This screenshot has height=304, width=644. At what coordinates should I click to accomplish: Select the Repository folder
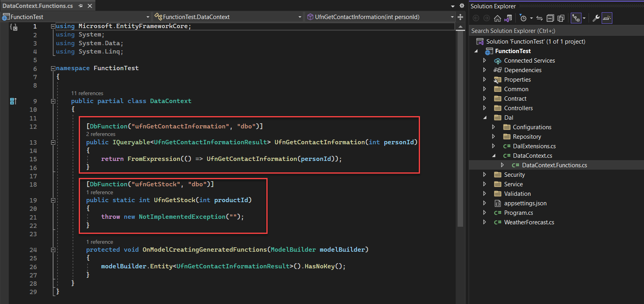coord(527,137)
